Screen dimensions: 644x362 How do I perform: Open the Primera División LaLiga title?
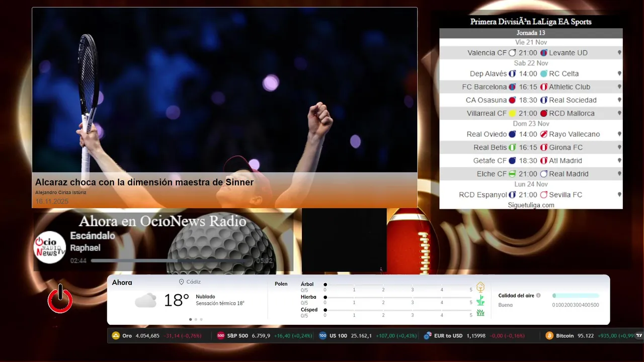coord(531,22)
